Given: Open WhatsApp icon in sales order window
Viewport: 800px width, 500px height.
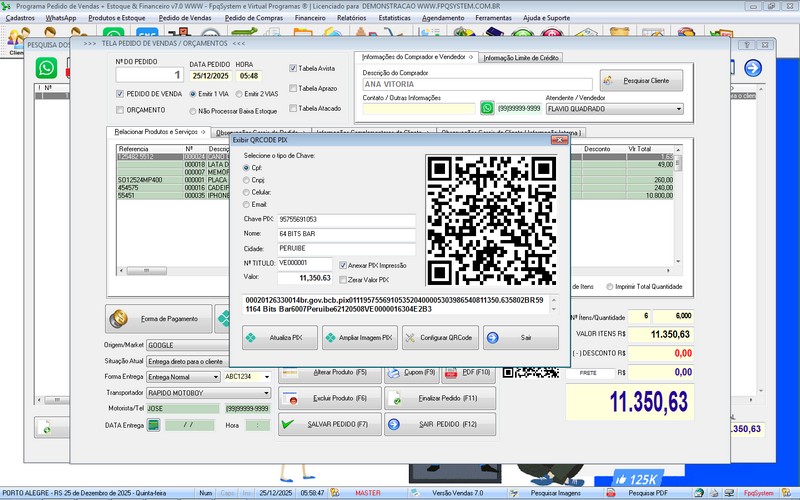Looking at the screenshot, I should tap(46, 68).
